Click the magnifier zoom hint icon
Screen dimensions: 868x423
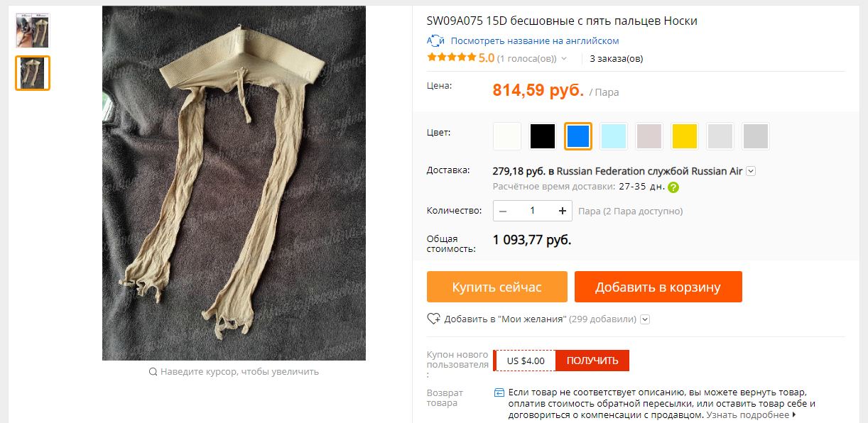[153, 371]
